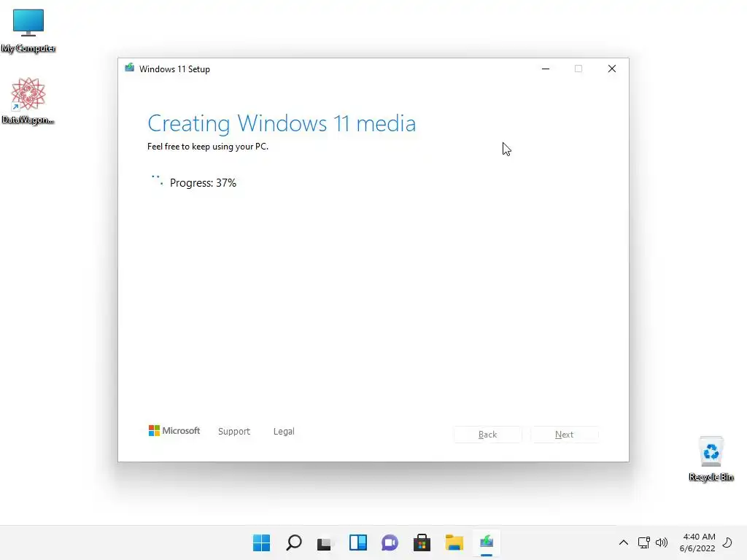Show hidden system tray icons
Viewport: 747px width, 560px height.
[x=623, y=542]
